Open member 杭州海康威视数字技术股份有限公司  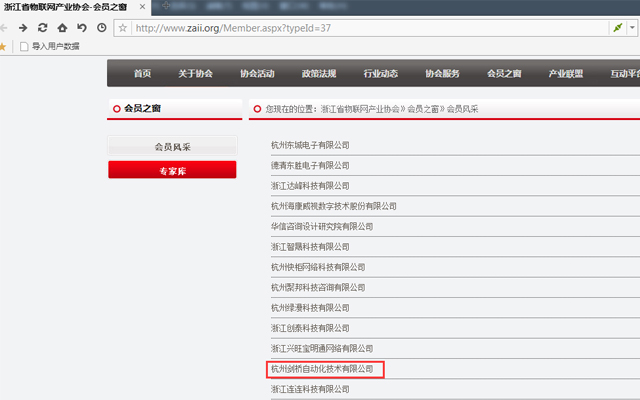334,206
